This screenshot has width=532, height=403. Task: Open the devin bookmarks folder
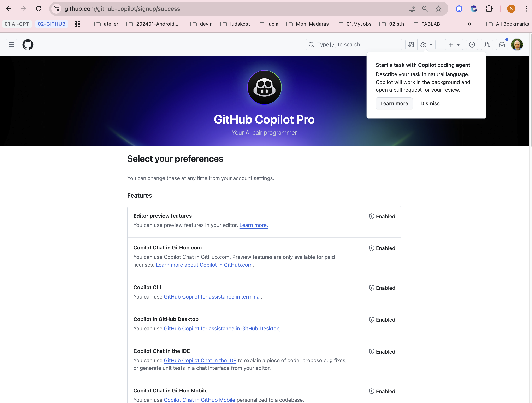(x=201, y=24)
